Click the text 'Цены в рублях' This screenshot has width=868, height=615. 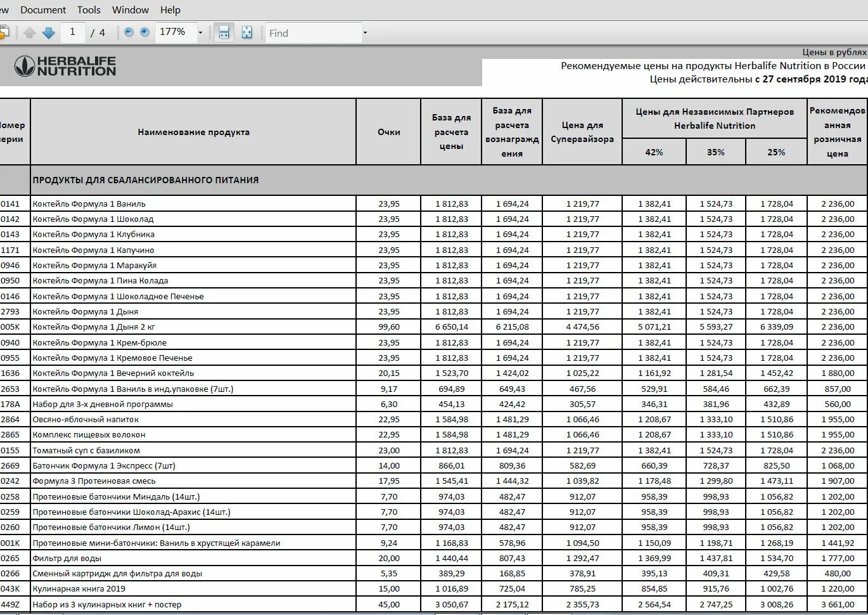834,52
